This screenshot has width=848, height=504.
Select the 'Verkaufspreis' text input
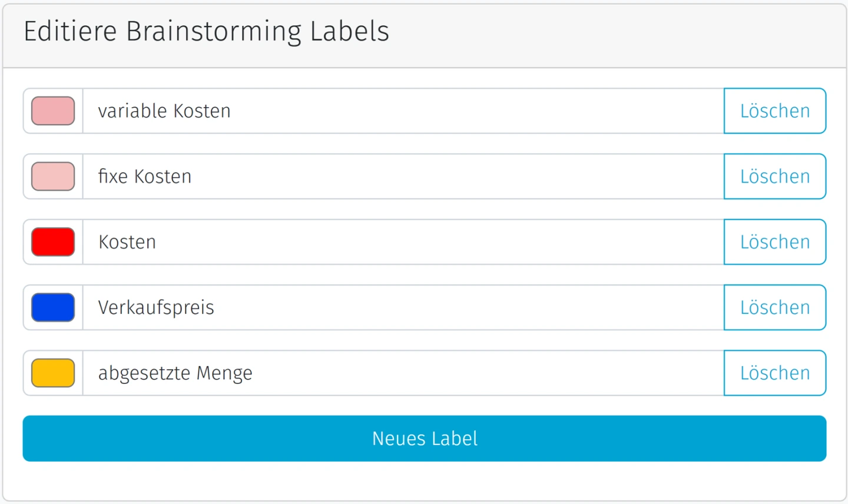(x=403, y=307)
